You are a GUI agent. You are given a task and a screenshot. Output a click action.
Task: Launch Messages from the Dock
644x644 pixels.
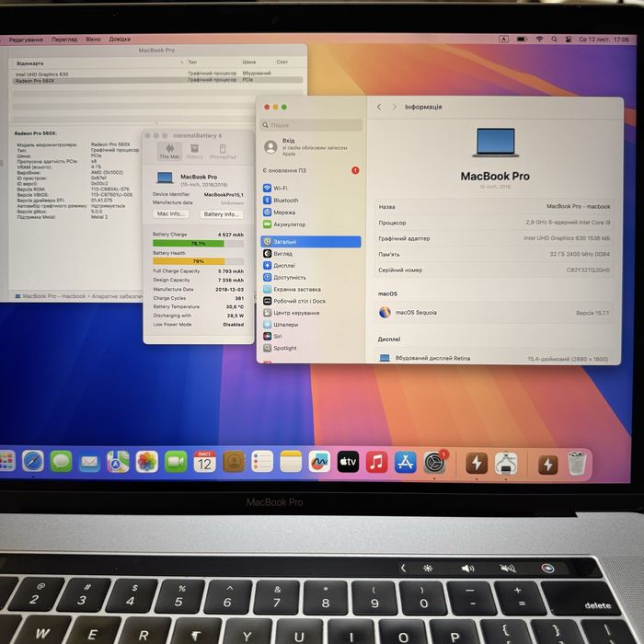(x=62, y=461)
